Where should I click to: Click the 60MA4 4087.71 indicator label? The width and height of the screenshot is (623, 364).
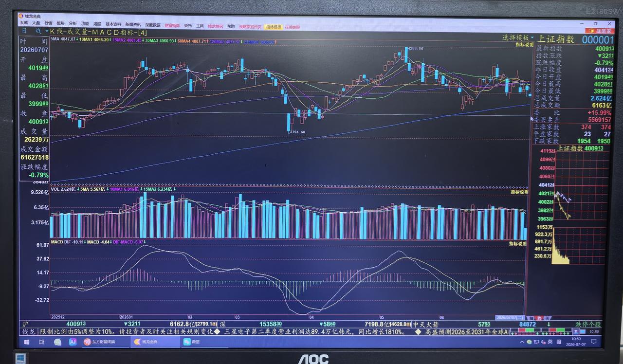[193, 41]
